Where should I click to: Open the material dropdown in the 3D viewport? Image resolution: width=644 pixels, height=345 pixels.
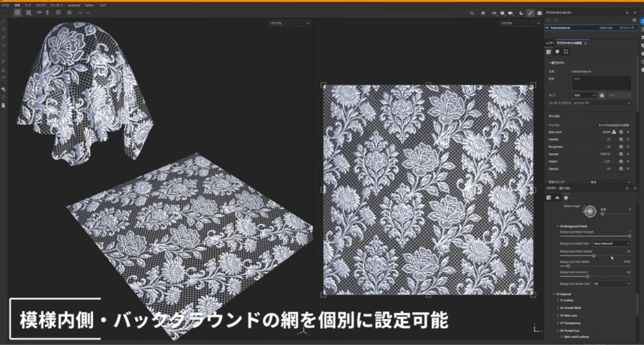(289, 23)
